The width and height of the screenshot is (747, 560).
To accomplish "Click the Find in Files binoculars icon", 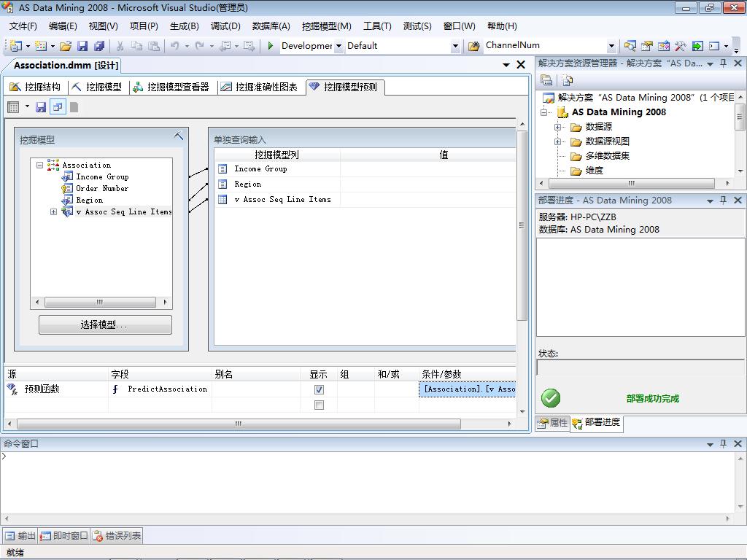I will coord(473,46).
